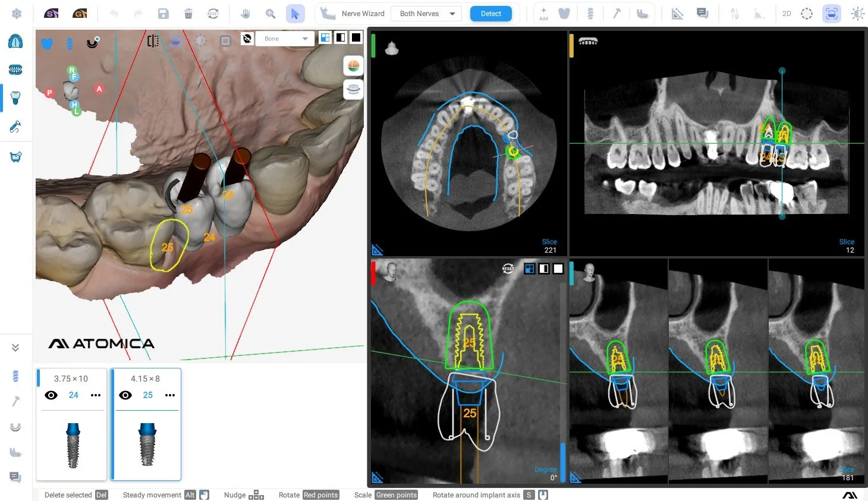Select the black background layout swatch
This screenshot has height=501, width=868.
pyautogui.click(x=356, y=37)
